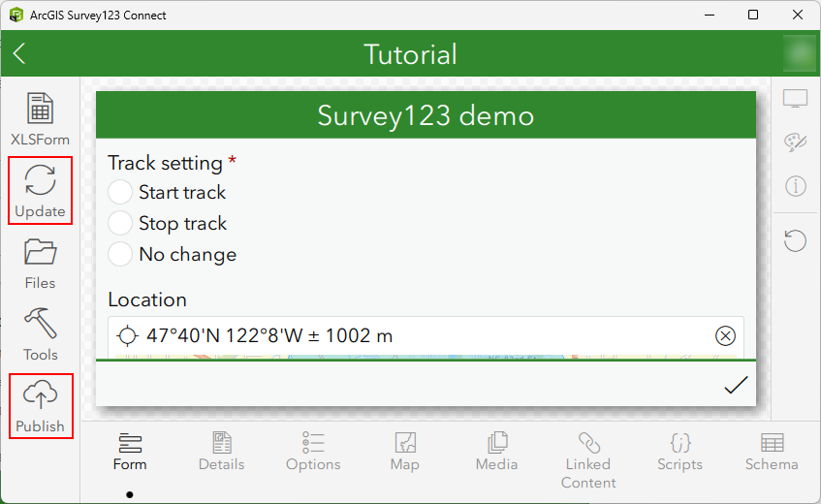Open the Map tab
The width and height of the screenshot is (821, 504).
point(404,452)
